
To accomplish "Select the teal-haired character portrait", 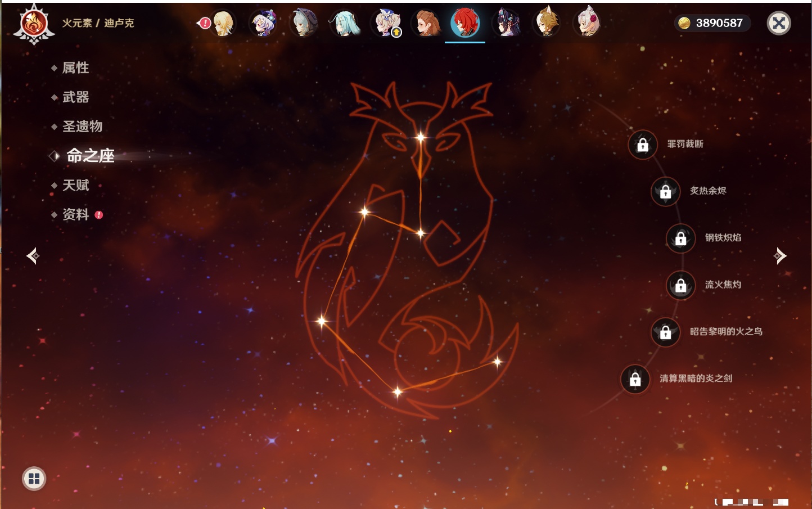I will (x=344, y=24).
